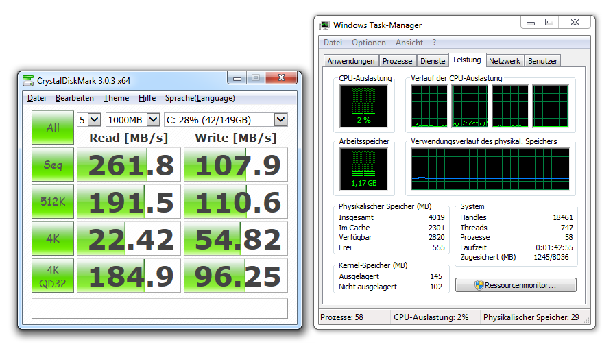Screen dimensions: 613x364
Task: Open the Optionen menu
Action: (369, 43)
